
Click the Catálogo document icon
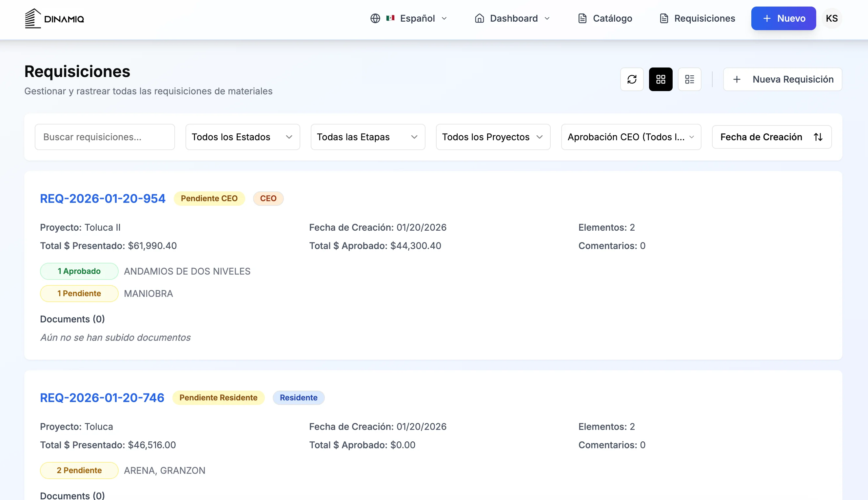(582, 18)
